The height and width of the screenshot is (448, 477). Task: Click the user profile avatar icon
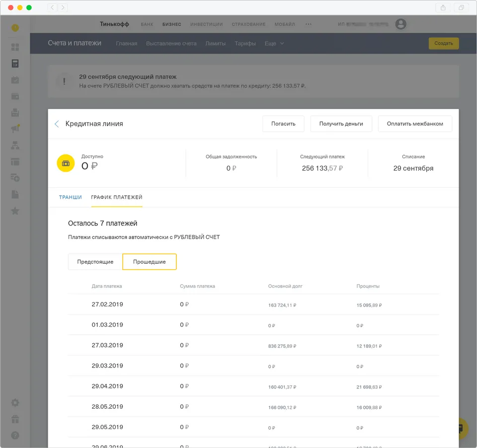point(400,24)
